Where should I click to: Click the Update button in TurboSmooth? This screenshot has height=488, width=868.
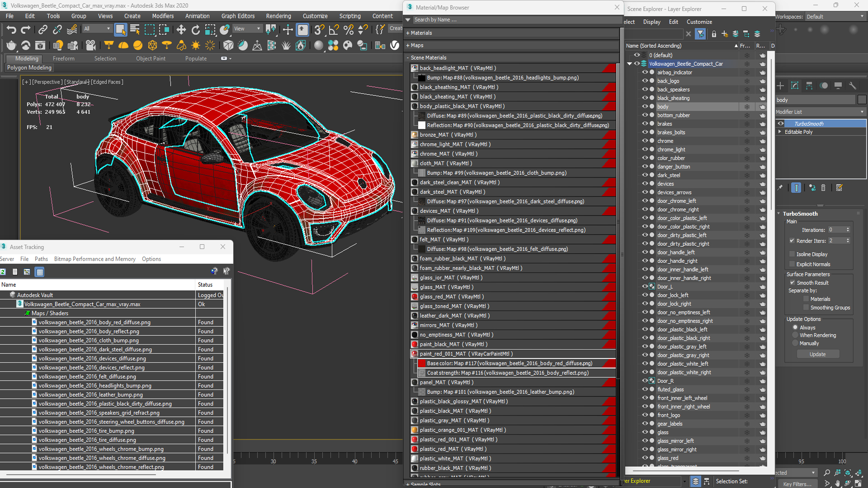[817, 354]
